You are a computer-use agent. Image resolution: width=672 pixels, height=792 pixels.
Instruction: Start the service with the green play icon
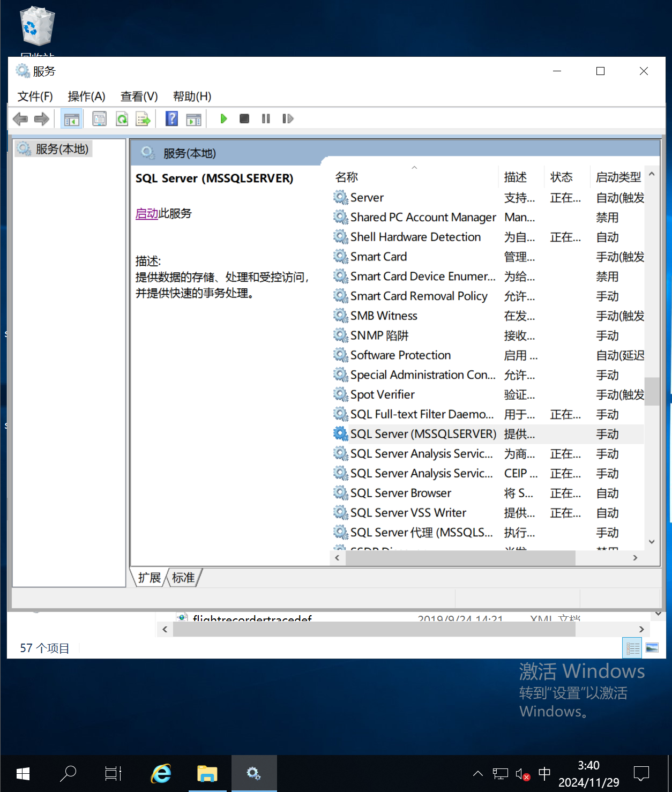[x=223, y=119]
